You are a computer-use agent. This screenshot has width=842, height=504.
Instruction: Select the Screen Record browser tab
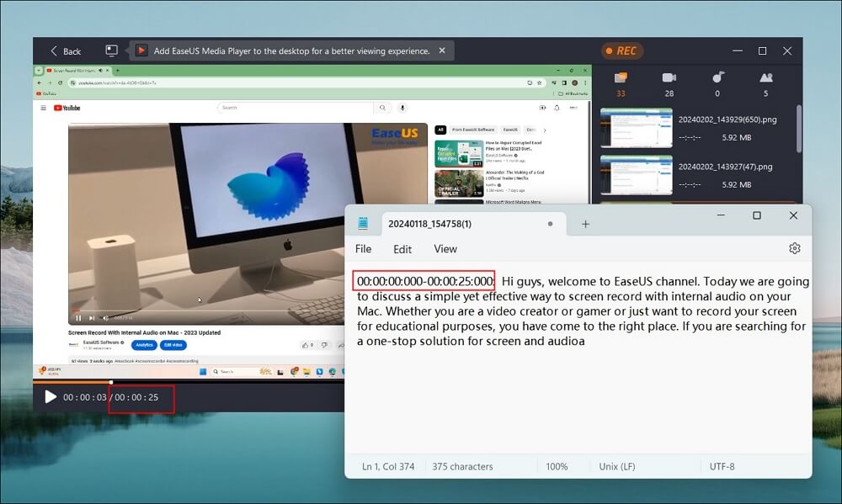[x=77, y=71]
